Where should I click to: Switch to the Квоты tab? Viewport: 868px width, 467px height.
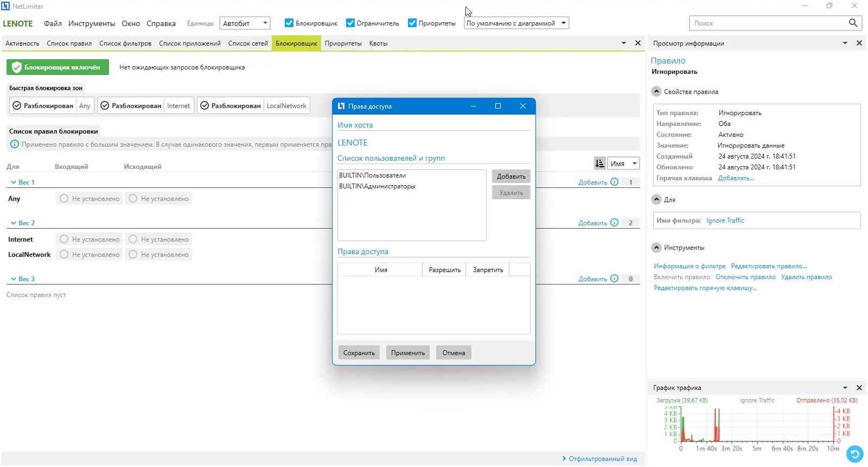pos(378,43)
